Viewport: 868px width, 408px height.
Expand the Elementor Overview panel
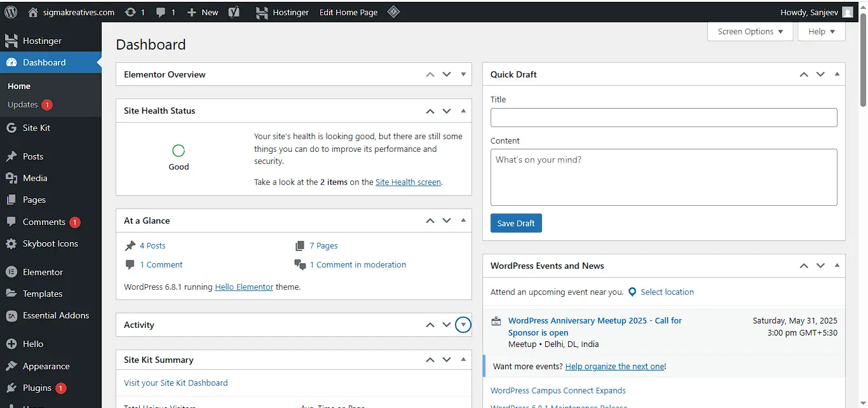point(463,74)
